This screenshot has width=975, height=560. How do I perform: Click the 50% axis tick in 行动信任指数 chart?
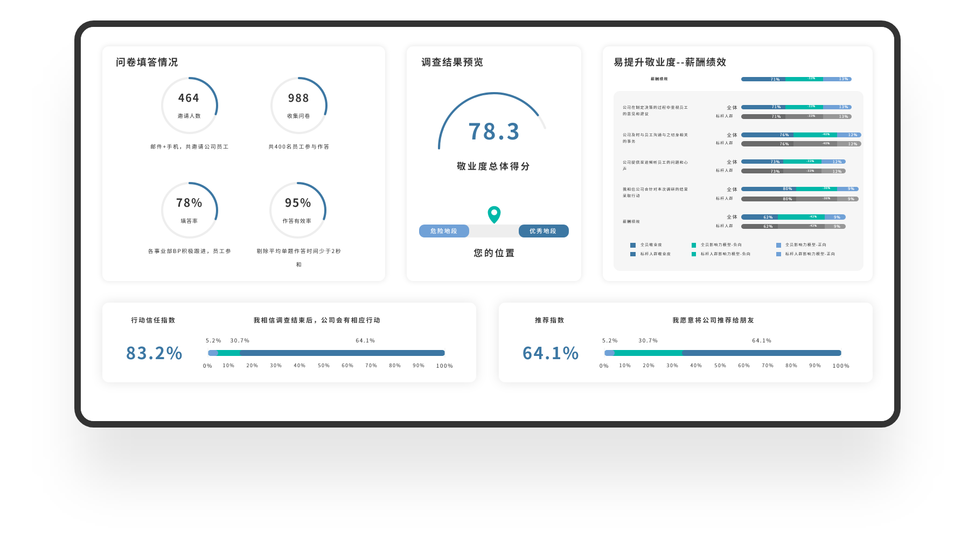324,366
